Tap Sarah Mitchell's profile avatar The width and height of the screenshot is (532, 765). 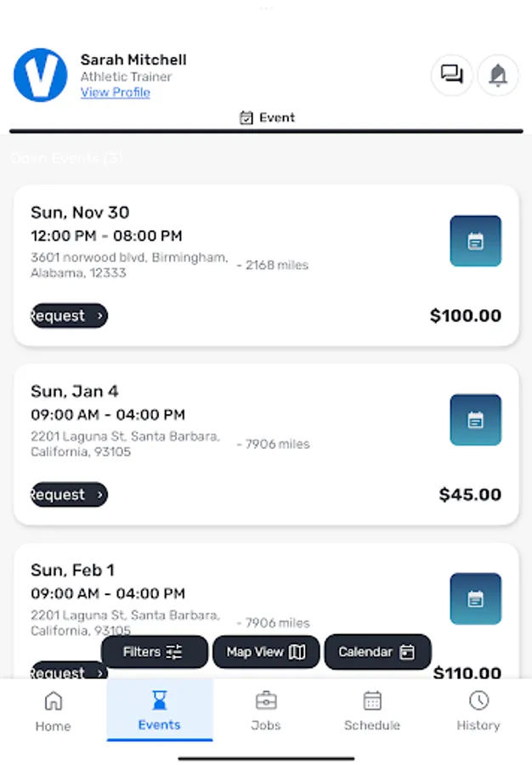point(40,75)
